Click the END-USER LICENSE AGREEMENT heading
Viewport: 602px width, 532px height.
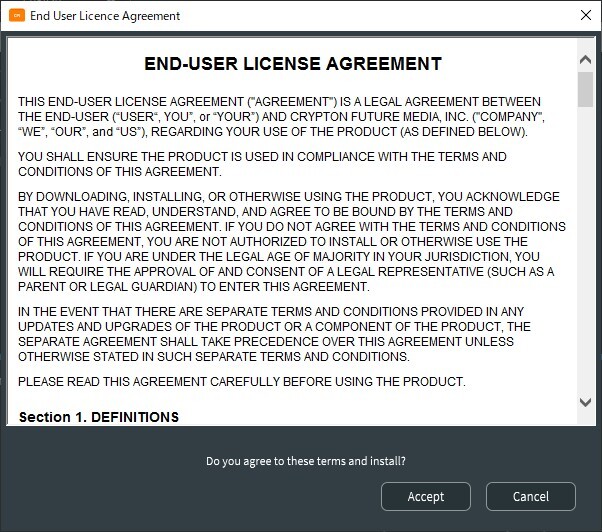293,64
